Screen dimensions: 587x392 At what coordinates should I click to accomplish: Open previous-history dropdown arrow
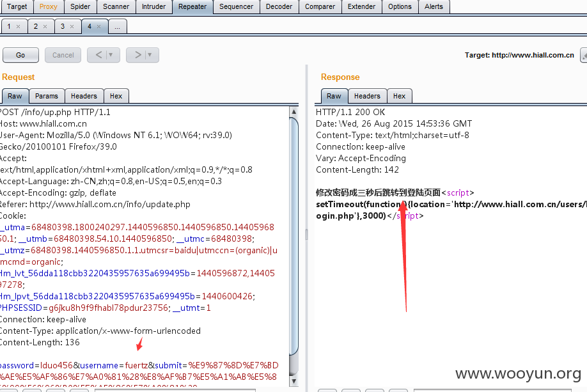[111, 55]
